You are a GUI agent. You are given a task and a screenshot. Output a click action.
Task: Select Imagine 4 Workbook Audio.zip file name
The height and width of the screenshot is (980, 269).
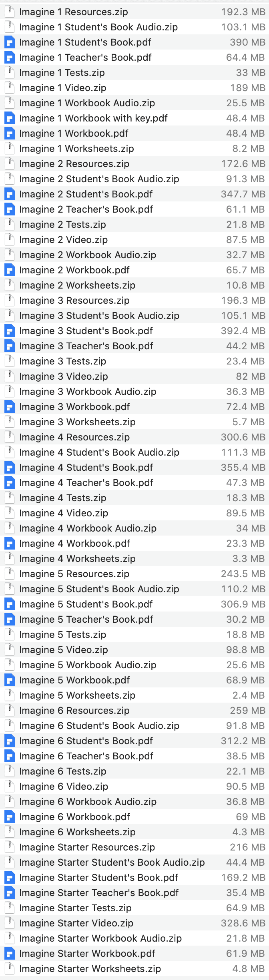(x=88, y=528)
